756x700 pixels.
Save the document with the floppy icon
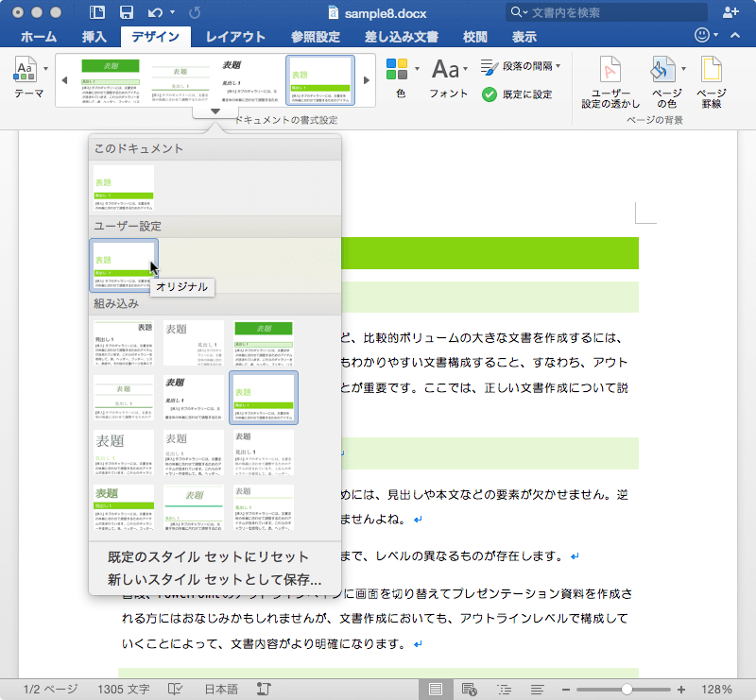[127, 12]
